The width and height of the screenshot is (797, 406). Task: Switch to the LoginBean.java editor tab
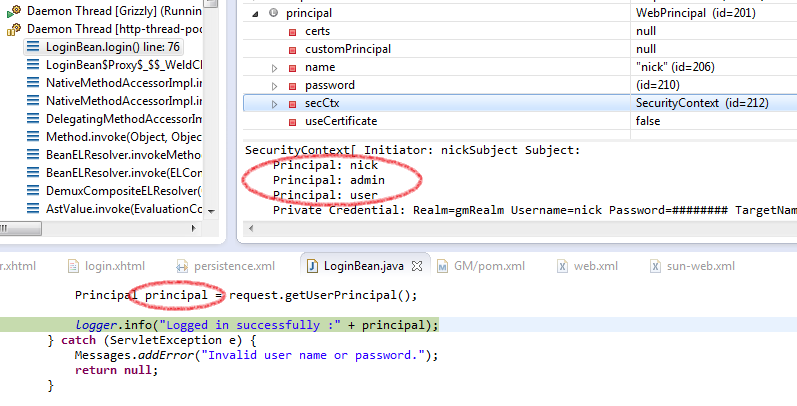[365, 265]
